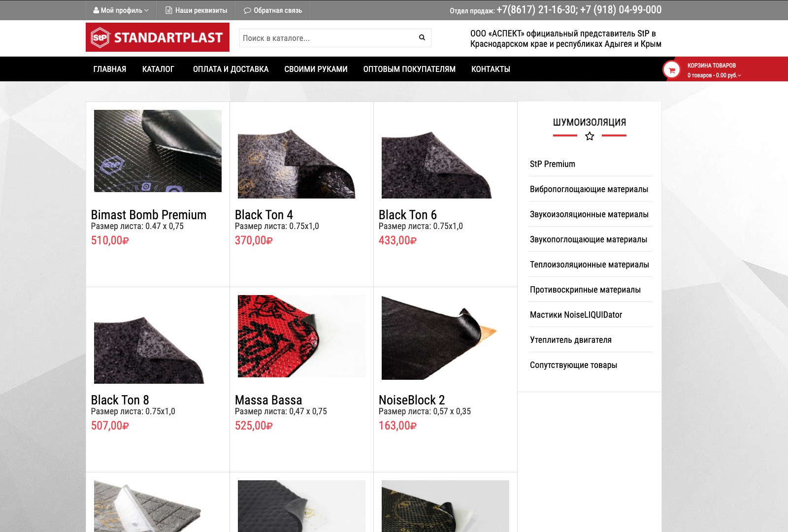Select Мастики NoiseLIQUIDator category
788x532 pixels.
point(576,315)
